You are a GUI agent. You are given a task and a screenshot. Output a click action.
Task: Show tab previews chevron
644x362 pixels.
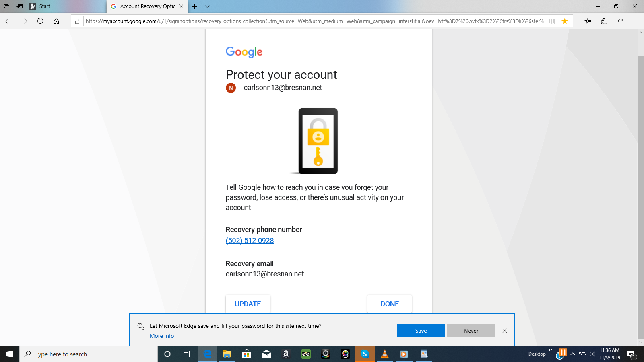207,6
